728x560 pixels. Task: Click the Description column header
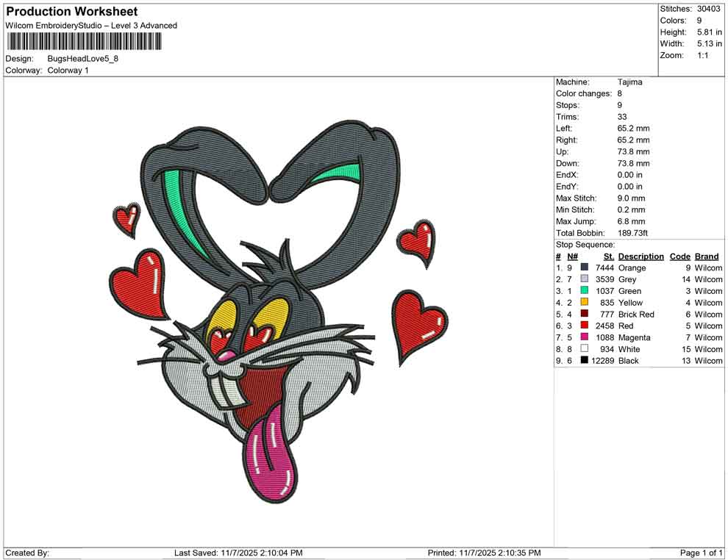pyautogui.click(x=640, y=256)
